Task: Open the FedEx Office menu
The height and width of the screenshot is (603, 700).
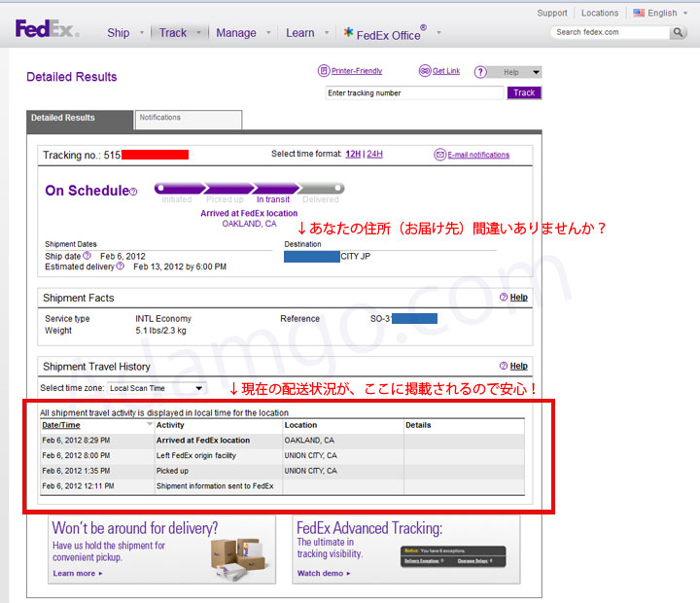Action: point(388,35)
